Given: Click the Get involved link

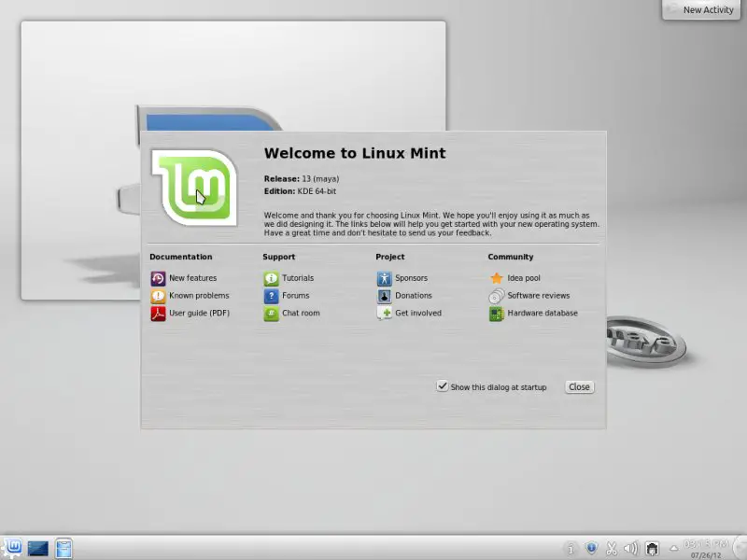Looking at the screenshot, I should (418, 314).
